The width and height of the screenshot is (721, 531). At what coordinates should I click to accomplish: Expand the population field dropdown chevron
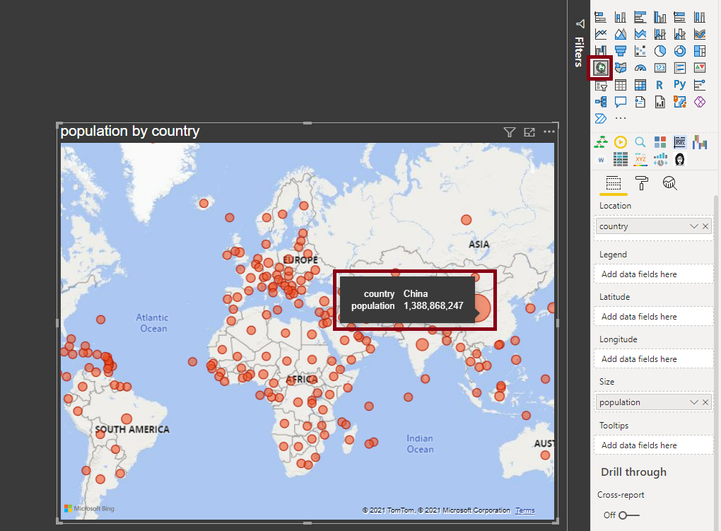[693, 402]
